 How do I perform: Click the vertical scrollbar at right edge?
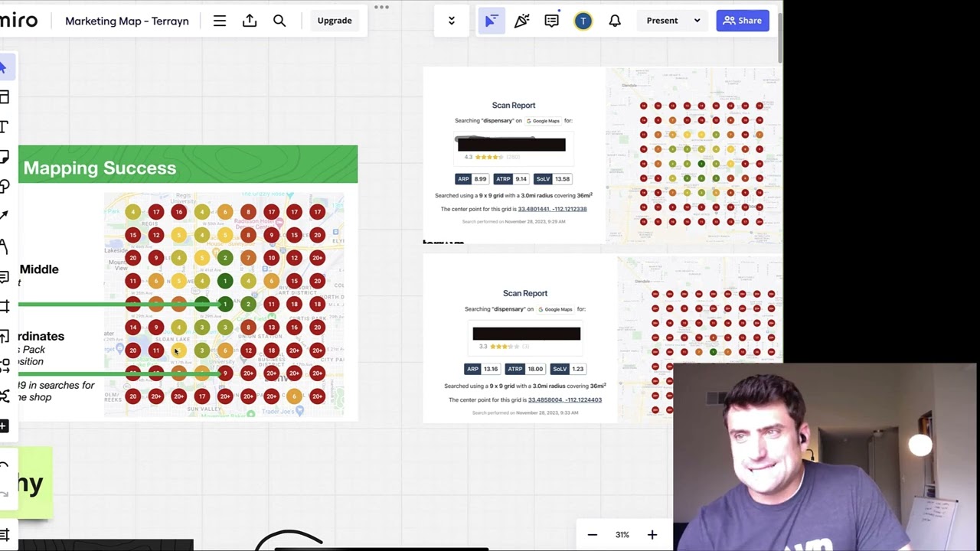(780, 38)
